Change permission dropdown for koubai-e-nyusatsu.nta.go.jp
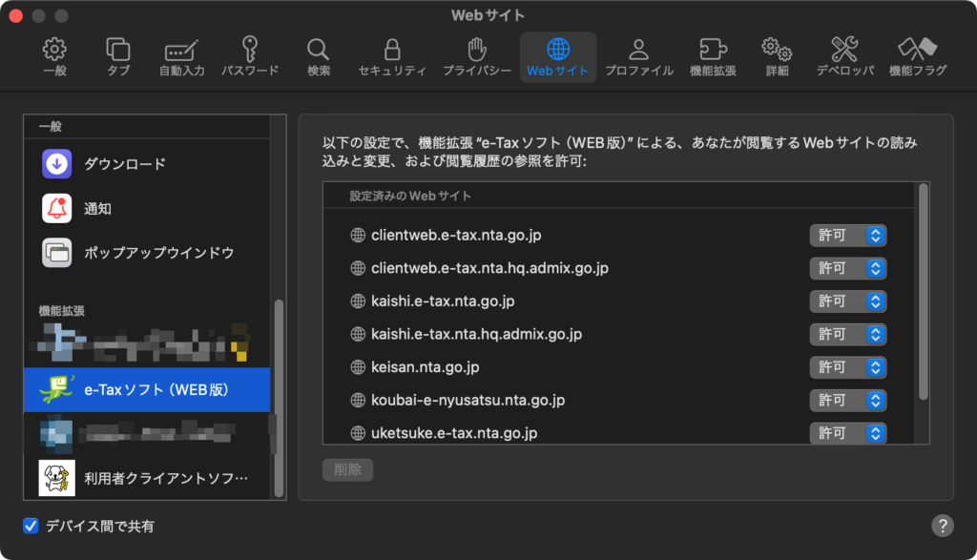The height and width of the screenshot is (560, 977). tap(848, 401)
